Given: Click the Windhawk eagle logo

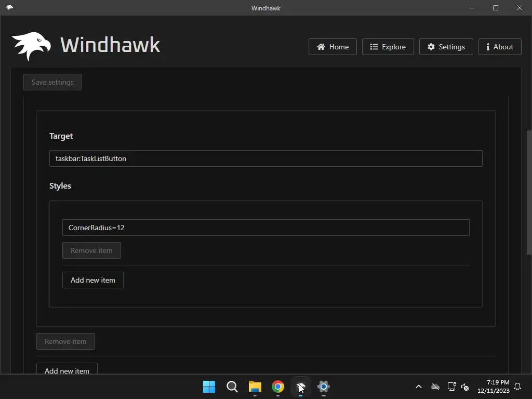Looking at the screenshot, I should pos(31,46).
